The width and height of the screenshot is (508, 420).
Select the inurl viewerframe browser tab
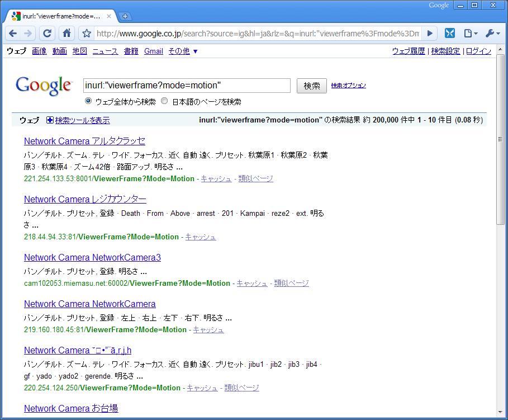coord(60,16)
